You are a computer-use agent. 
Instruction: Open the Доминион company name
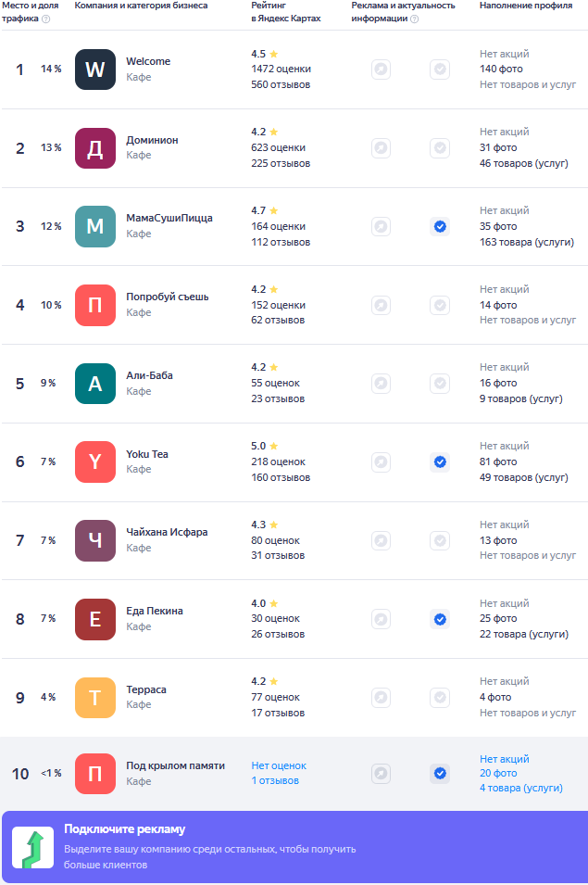[152, 140]
